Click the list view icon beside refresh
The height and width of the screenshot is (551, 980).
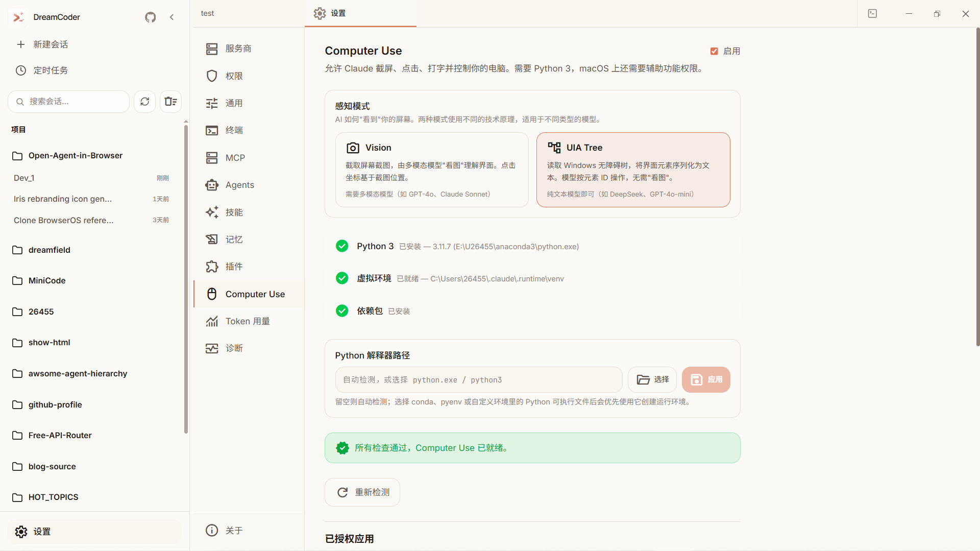[171, 102]
